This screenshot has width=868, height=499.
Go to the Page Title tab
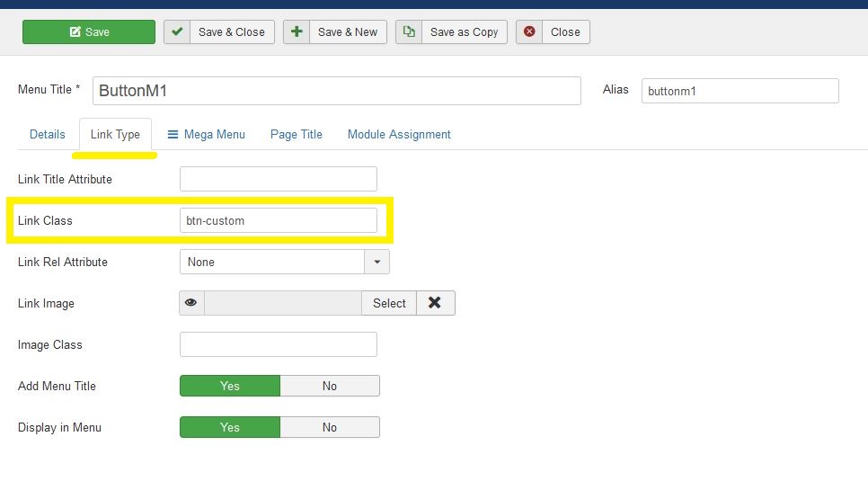tap(297, 134)
